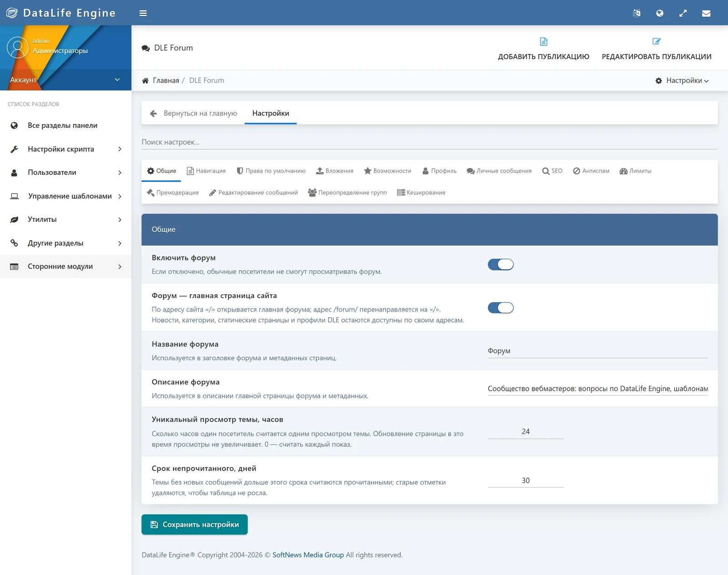Expand Другие разделы chevron
The image size is (728, 575).
pyautogui.click(x=120, y=243)
